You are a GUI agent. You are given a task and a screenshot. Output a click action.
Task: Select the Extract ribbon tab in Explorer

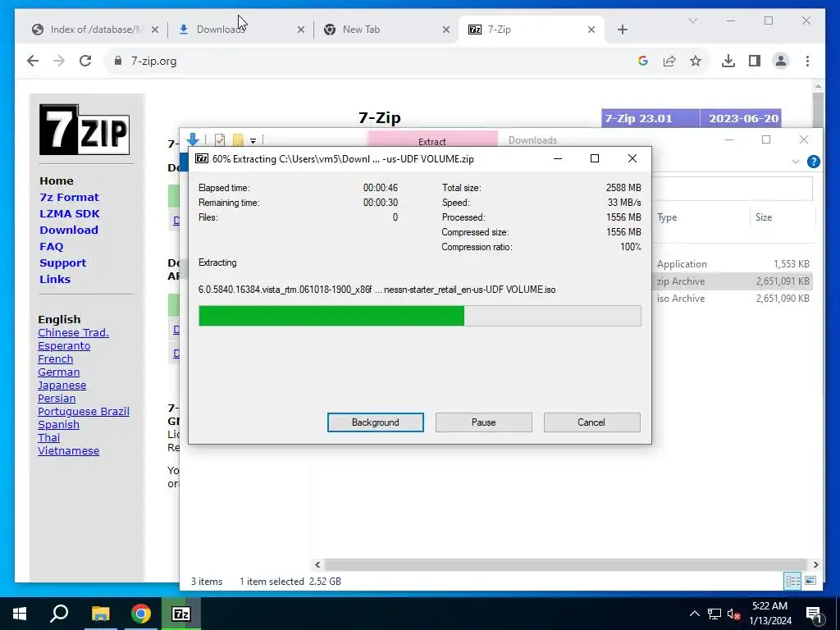point(431,141)
